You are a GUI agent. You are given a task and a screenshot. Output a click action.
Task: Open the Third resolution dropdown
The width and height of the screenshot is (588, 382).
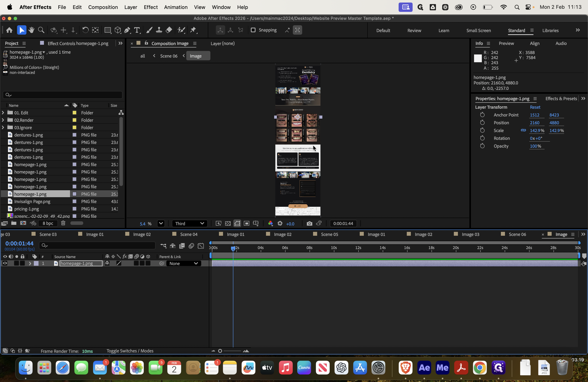point(190,223)
